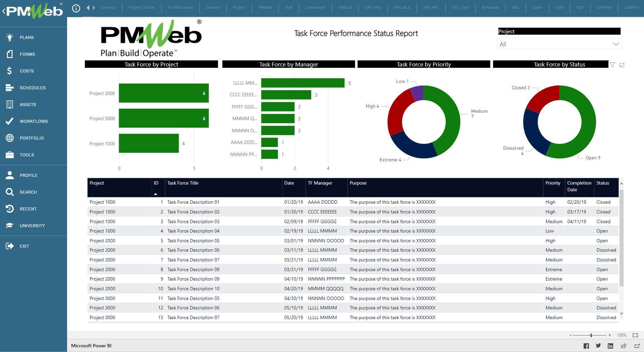Enter full screen with fit-to-page icon
Viewport: 644px width, 352px height.
point(635,335)
